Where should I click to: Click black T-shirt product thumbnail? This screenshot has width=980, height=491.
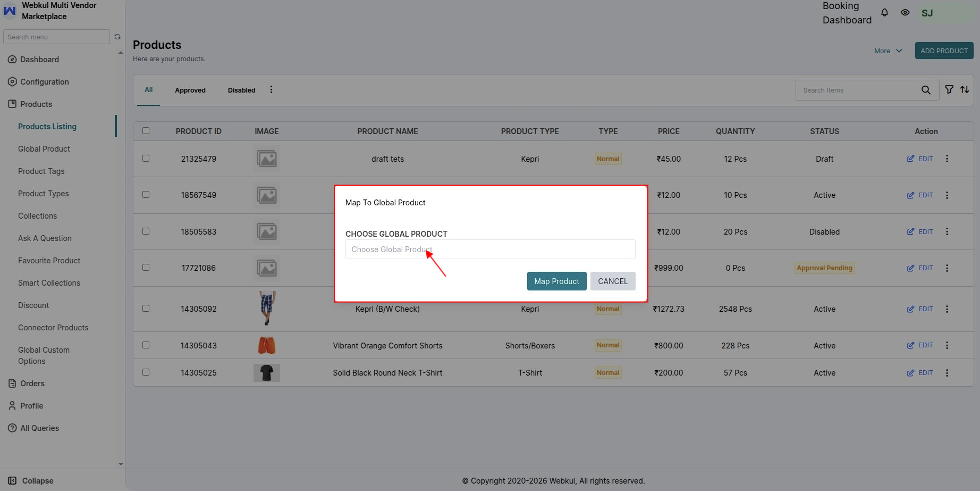click(x=267, y=373)
